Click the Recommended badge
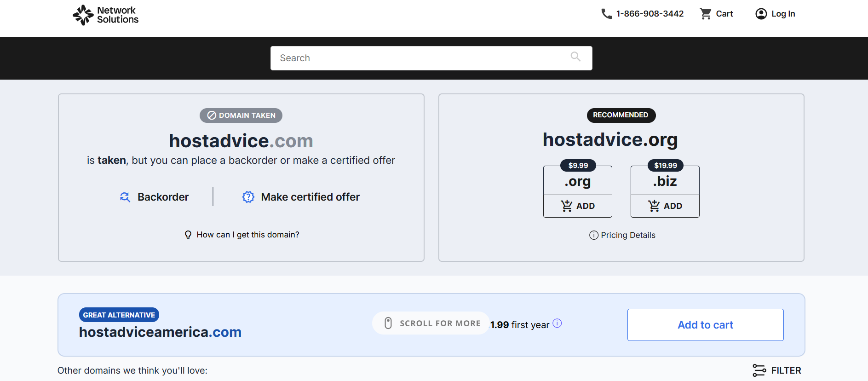The height and width of the screenshot is (381, 868). tap(621, 115)
